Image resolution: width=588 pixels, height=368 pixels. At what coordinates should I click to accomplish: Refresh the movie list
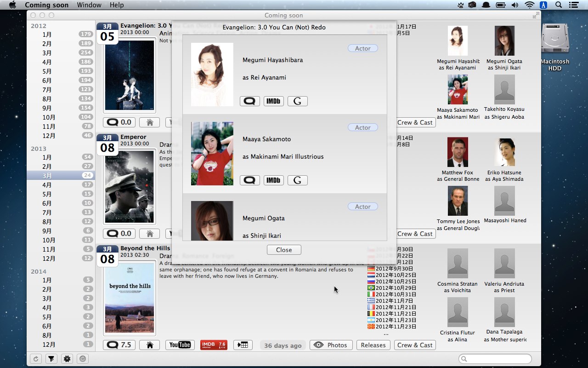[x=35, y=359]
